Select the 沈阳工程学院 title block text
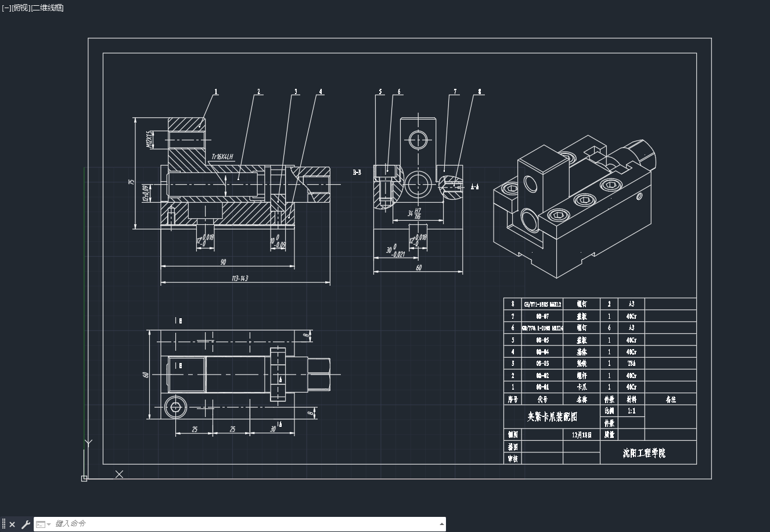770x532 pixels. [644, 453]
